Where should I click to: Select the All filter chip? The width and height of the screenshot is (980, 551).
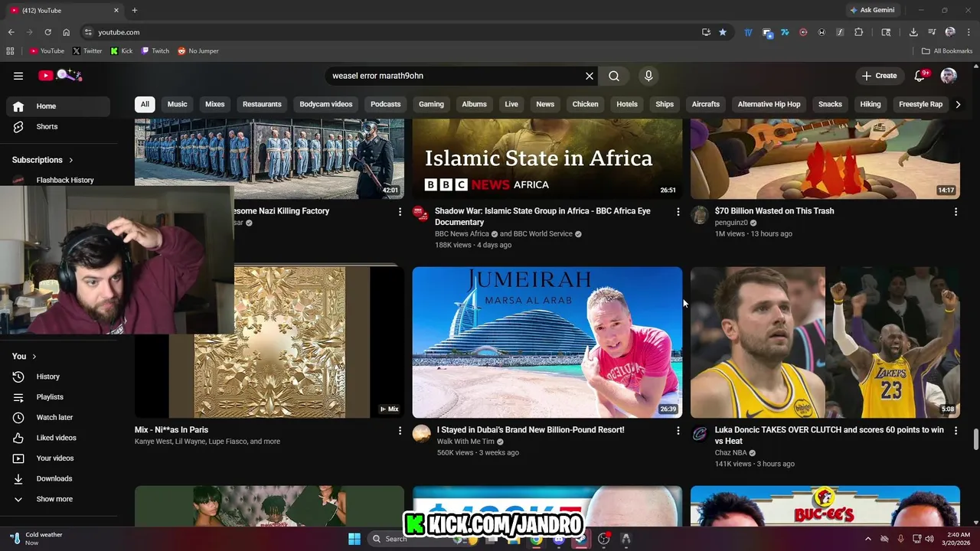145,104
